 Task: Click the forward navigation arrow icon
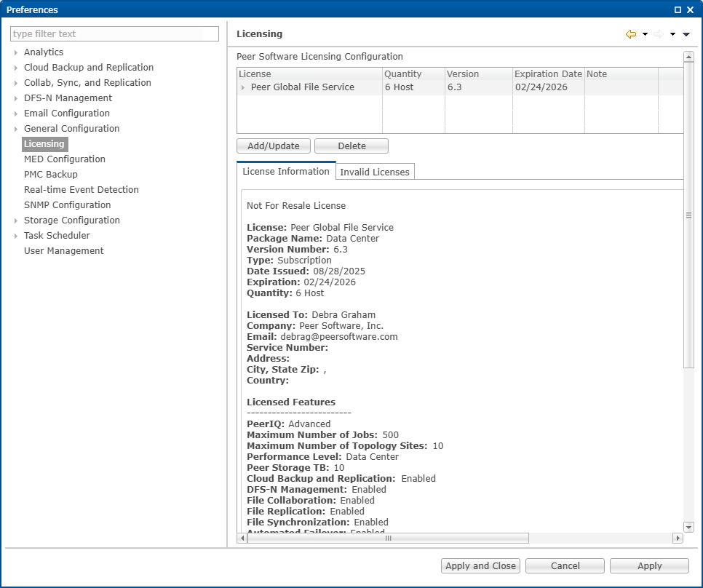659,34
